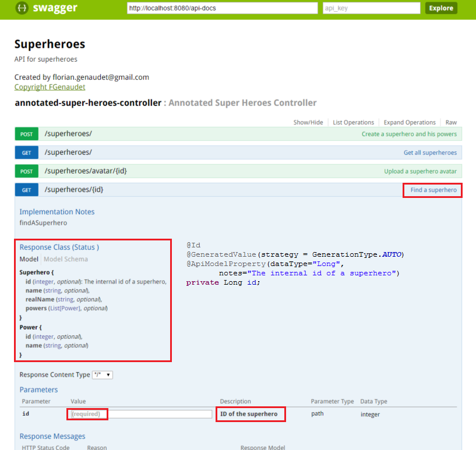This screenshot has width=476, height=450.
Task: Click the Response Class (Status) heading
Action: [x=59, y=247]
